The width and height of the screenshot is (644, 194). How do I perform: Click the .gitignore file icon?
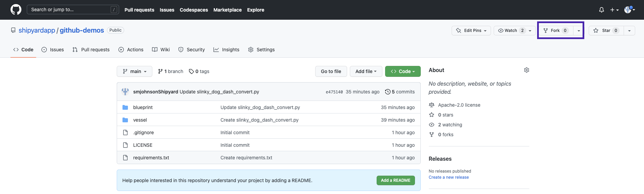pos(125,133)
